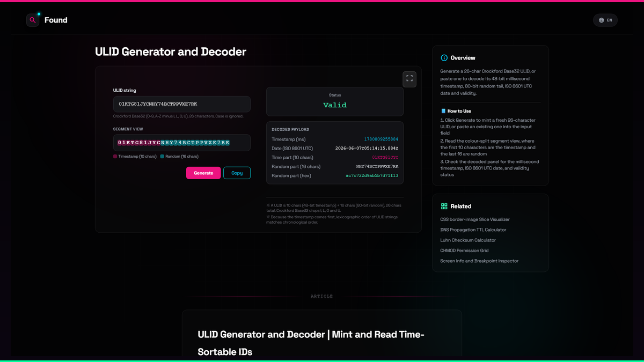Click the ARTICLE section divider label
The height and width of the screenshot is (362, 644).
[322, 296]
